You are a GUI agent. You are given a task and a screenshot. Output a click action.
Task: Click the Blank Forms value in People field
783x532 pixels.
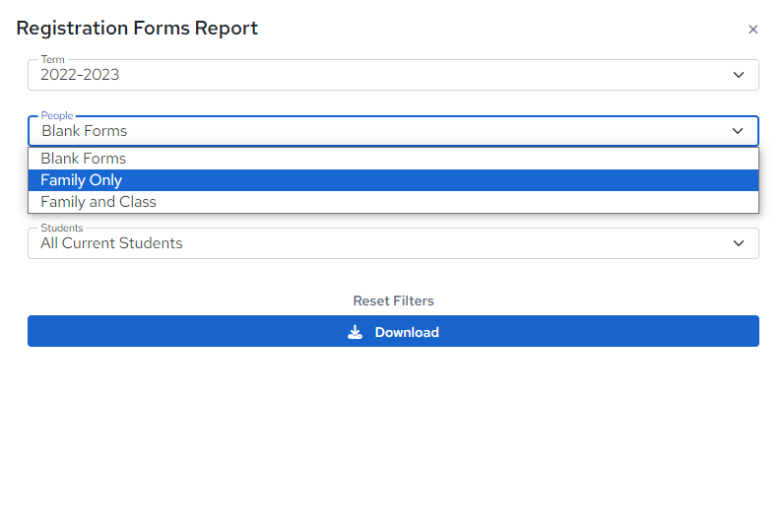(x=84, y=131)
